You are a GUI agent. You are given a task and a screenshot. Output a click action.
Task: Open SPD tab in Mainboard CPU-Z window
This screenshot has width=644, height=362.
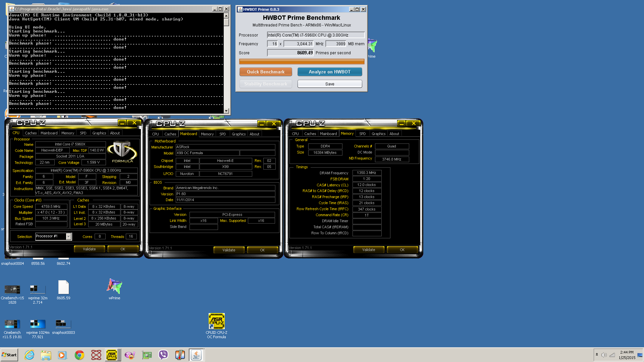click(x=223, y=134)
